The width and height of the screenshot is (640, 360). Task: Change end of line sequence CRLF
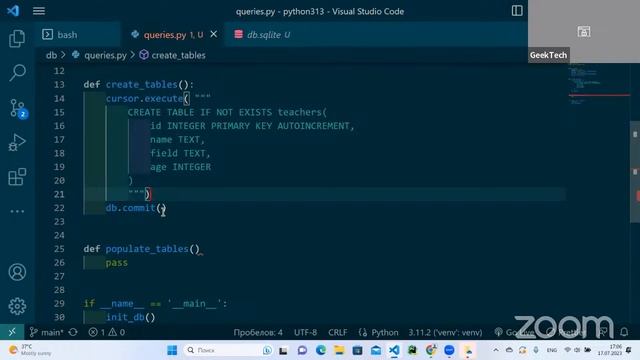point(338,332)
